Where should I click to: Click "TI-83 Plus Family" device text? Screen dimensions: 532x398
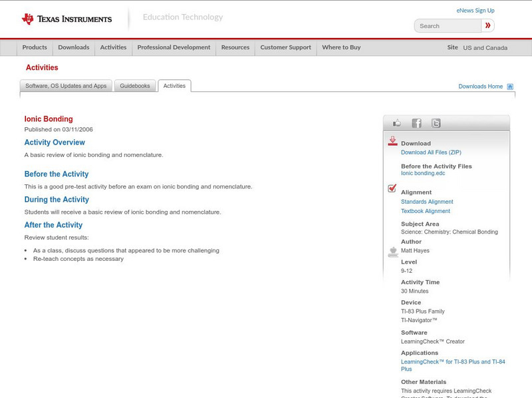tap(422, 311)
